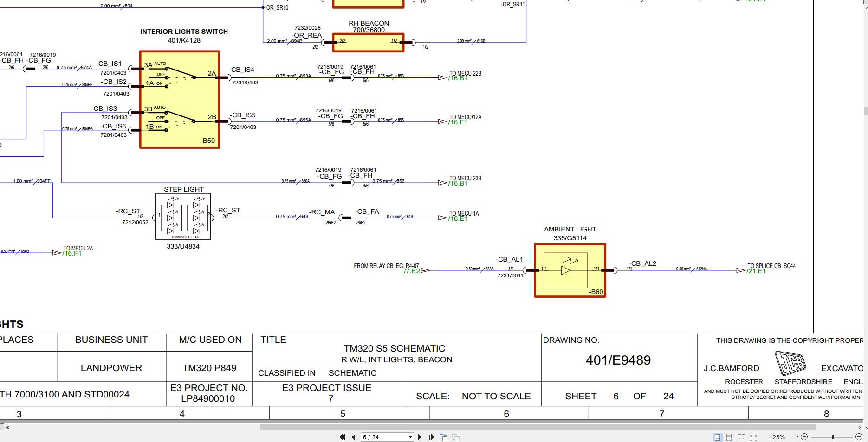
Task: Click the vertical scrollbar thumb
Action: (866, 111)
